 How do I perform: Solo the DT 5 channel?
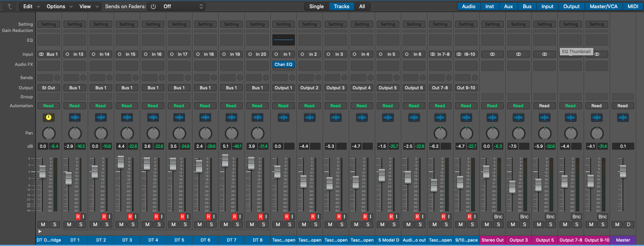185,225
